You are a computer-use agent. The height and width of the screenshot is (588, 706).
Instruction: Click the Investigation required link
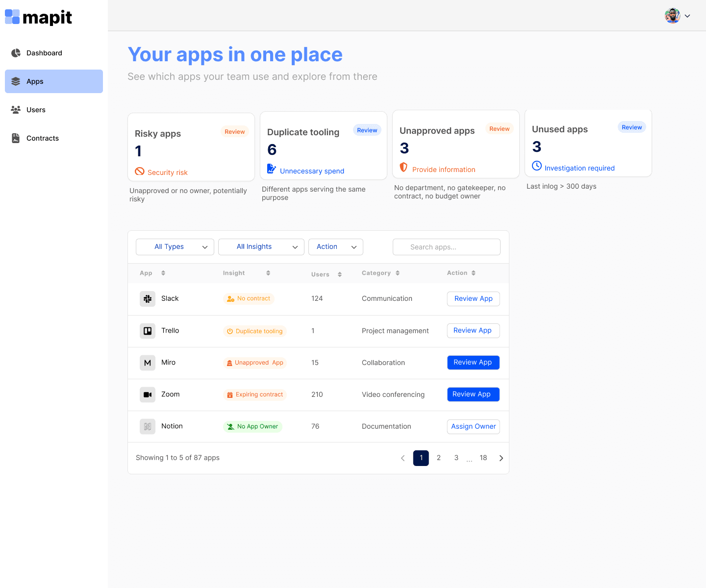(580, 168)
